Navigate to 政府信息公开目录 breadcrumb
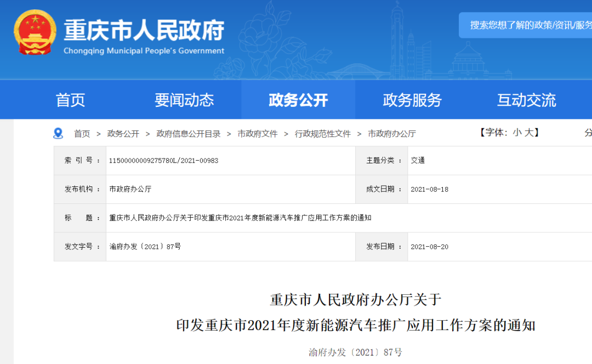This screenshot has height=364, width=592. click(189, 134)
